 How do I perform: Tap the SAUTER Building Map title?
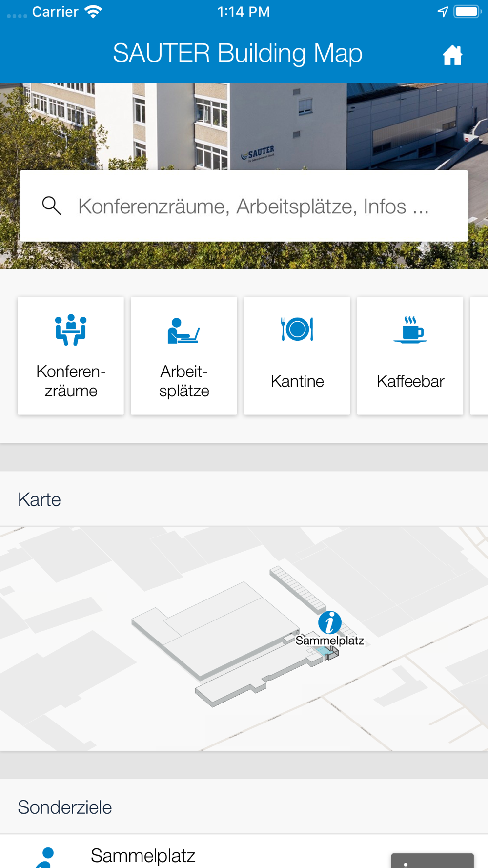(x=238, y=53)
